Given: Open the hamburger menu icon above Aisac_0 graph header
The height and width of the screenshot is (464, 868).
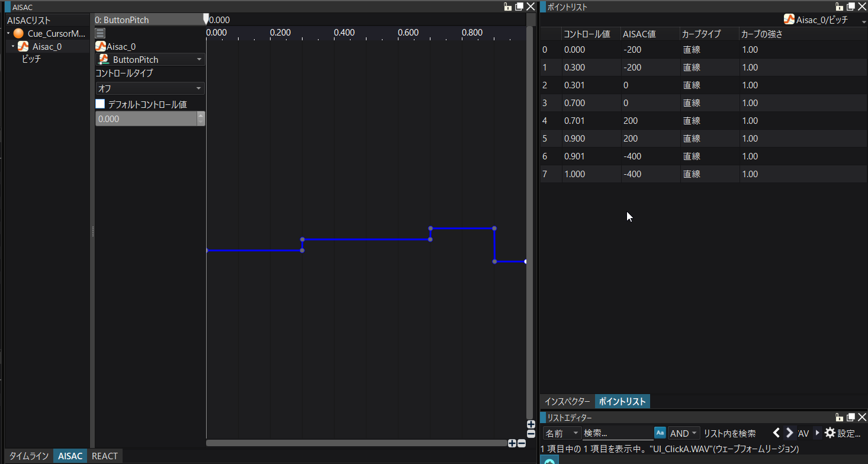Looking at the screenshot, I should [100, 33].
